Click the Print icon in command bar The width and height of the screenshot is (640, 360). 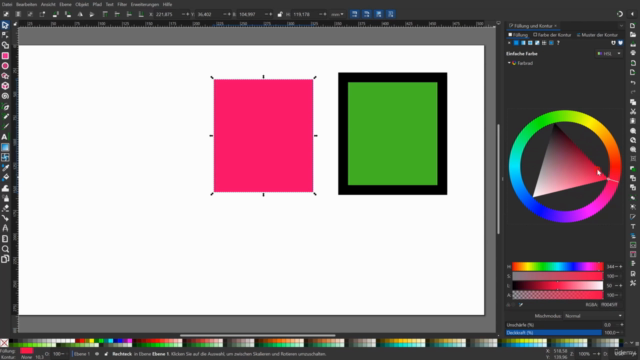tap(633, 53)
